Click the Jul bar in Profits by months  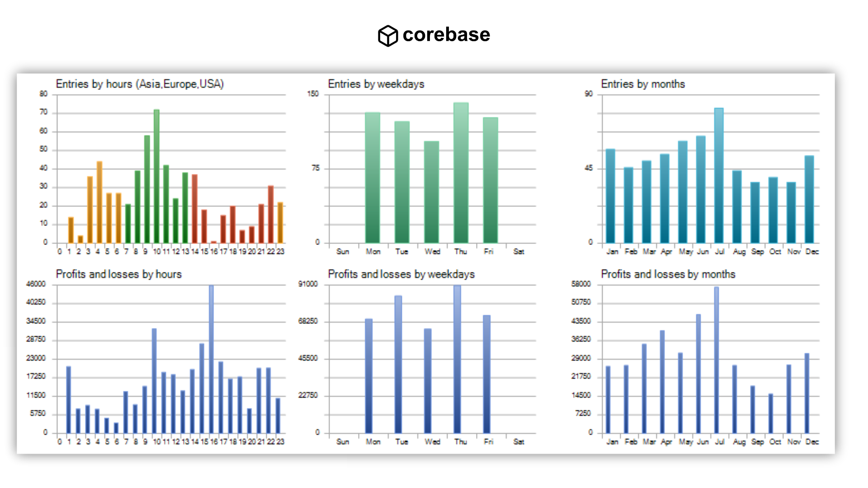717,360
